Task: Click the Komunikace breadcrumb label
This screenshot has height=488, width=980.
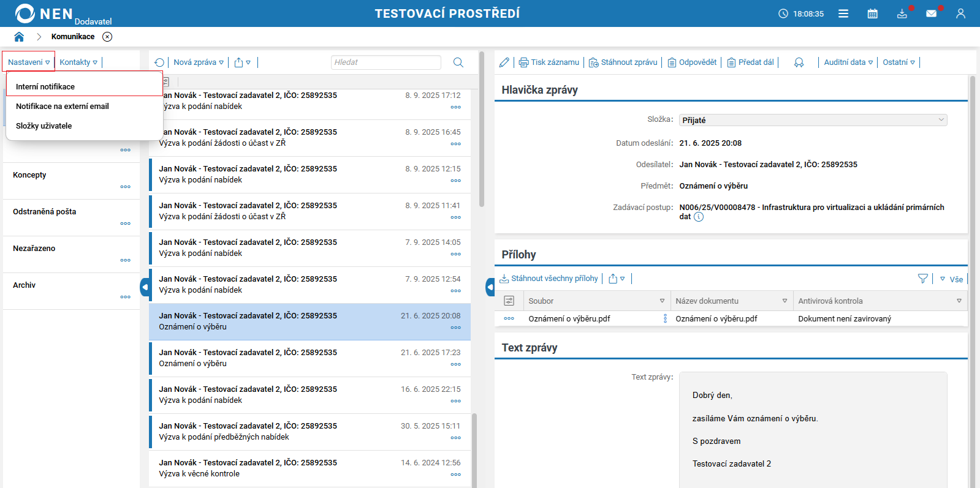Action: click(x=73, y=37)
